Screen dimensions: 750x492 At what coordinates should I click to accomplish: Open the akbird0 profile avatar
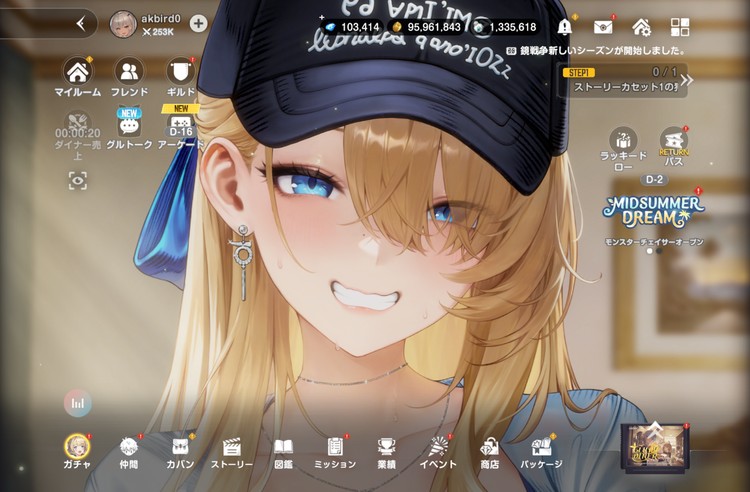pyautogui.click(x=123, y=24)
